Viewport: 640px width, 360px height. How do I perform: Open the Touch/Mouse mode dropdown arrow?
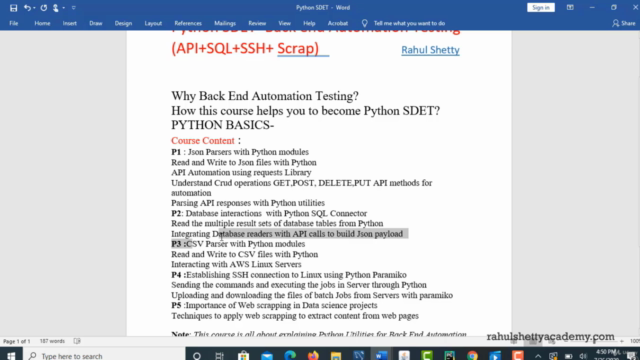(x=64, y=8)
